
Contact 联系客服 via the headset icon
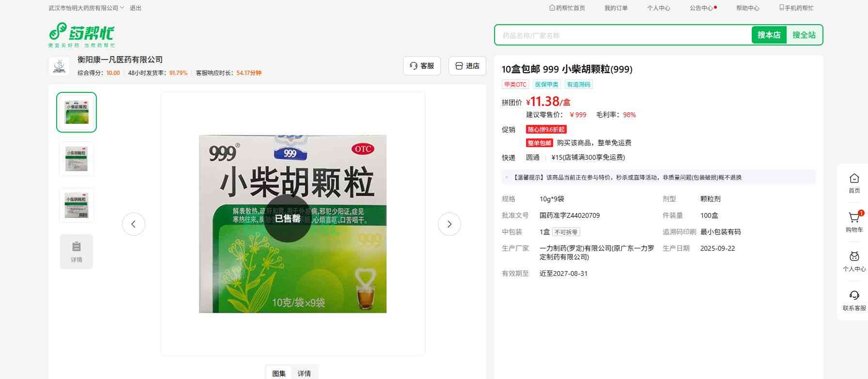[x=854, y=300]
